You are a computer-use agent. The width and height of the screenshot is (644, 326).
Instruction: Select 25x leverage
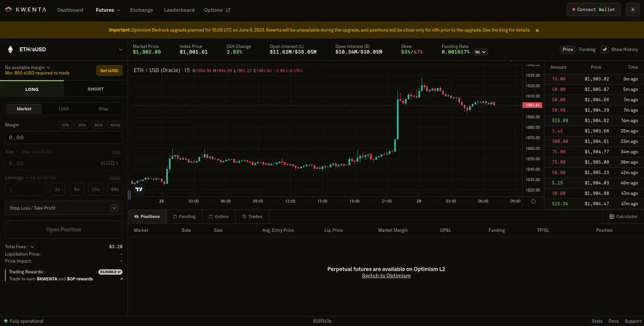tap(96, 189)
